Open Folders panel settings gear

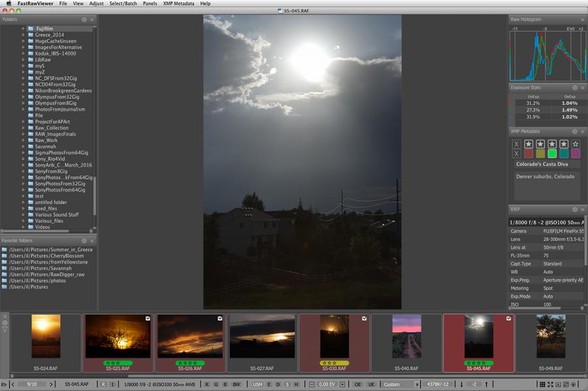pyautogui.click(x=84, y=20)
